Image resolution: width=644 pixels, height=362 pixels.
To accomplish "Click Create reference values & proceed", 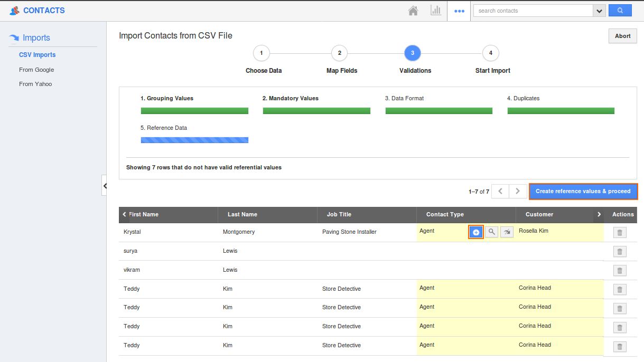I will pos(583,191).
